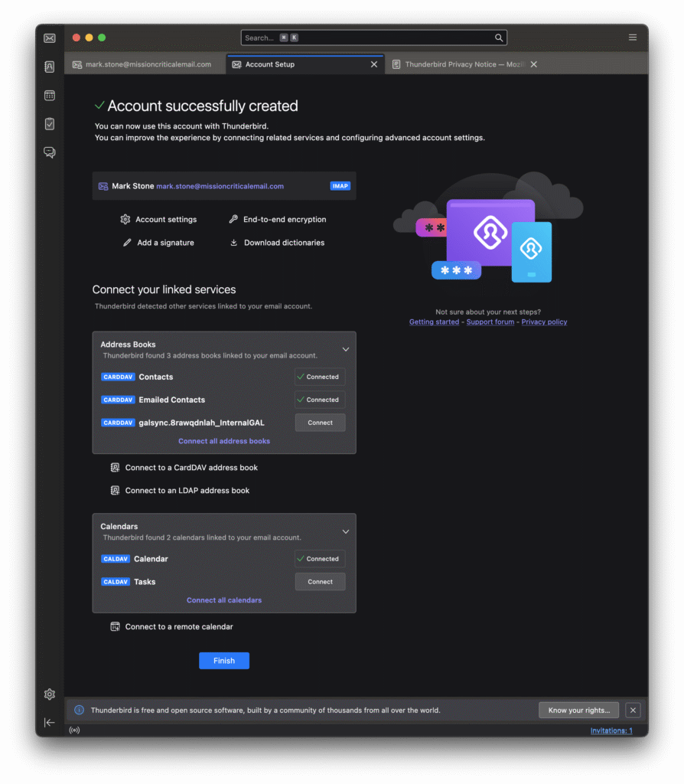This screenshot has width=684, height=784.
Task: Open the Calendar space icon
Action: [50, 95]
